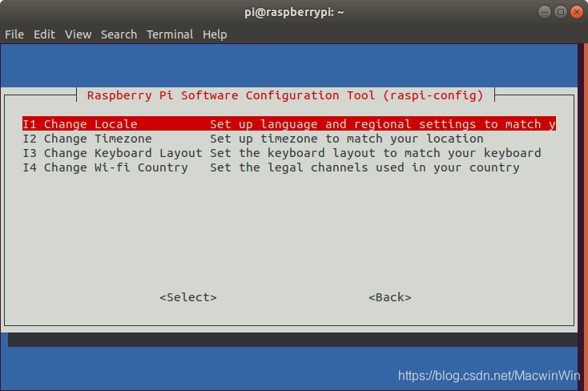Viewport: 588px width, 391px height.
Task: Click the raspi-config dialog title text
Action: pos(285,95)
